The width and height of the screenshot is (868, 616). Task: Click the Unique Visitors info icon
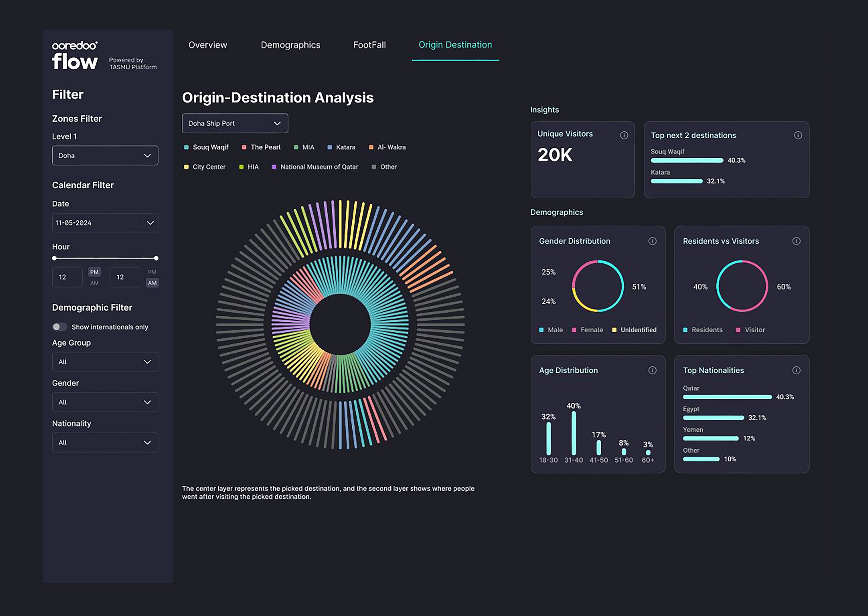click(624, 135)
